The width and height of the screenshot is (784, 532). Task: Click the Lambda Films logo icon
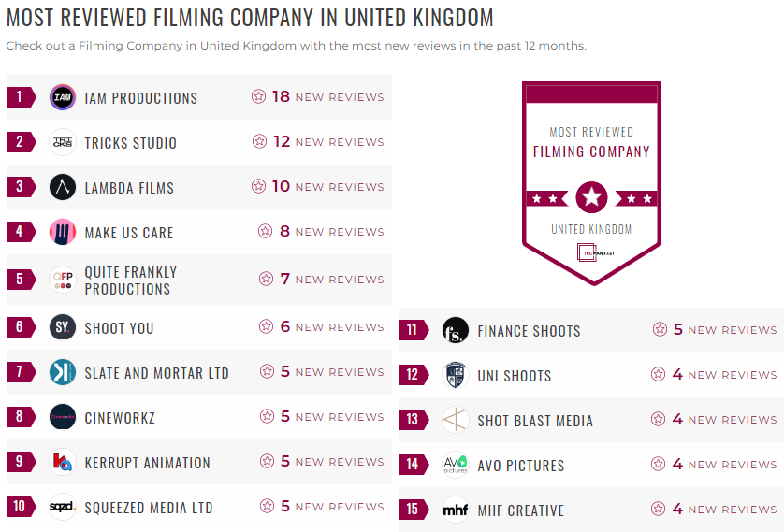tap(63, 187)
